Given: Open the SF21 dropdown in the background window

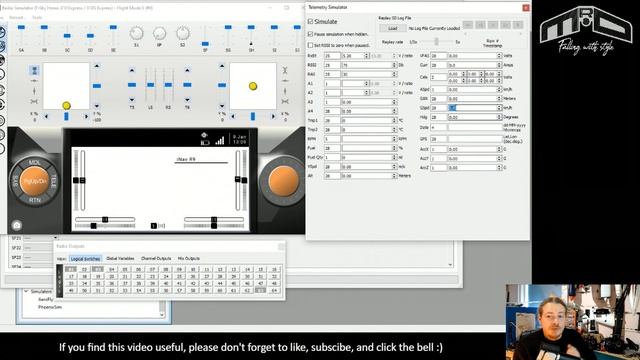Looking at the screenshot, I should tap(56, 238).
